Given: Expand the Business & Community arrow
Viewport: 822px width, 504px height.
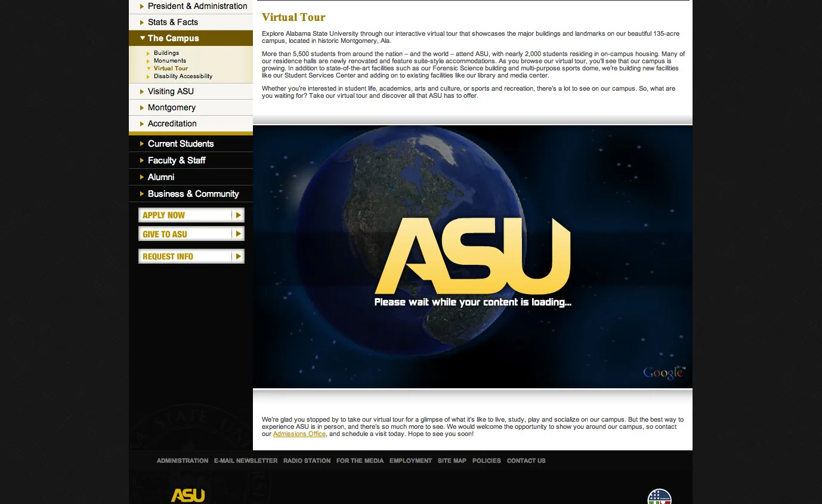Looking at the screenshot, I should pos(142,194).
